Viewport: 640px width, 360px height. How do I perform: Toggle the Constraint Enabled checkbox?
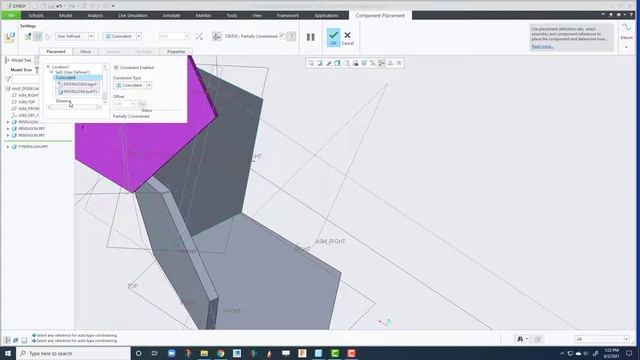coord(116,67)
